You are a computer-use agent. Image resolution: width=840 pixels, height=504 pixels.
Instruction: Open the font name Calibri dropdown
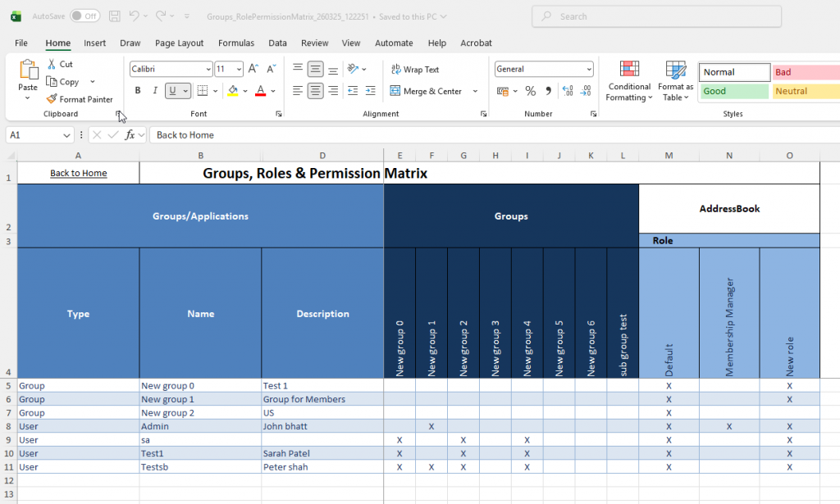click(207, 70)
